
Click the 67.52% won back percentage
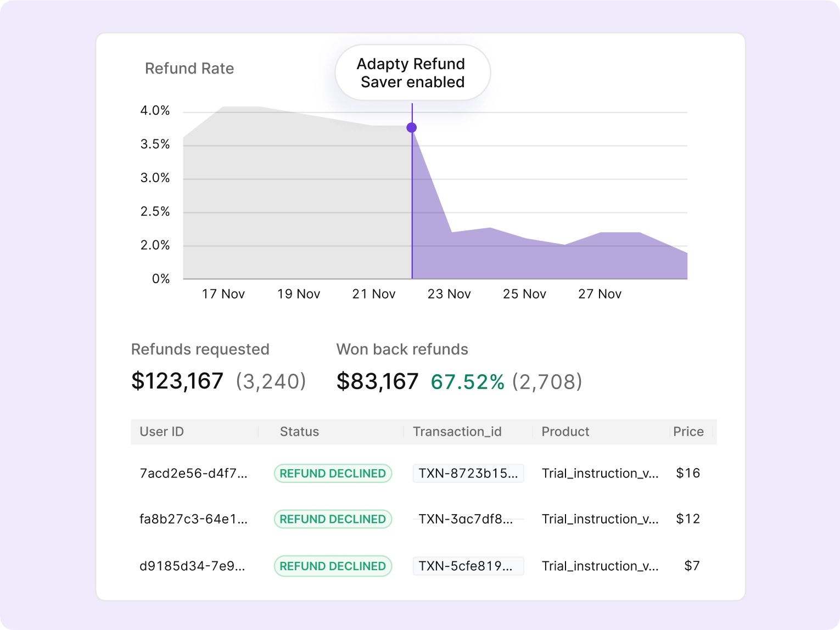[467, 382]
